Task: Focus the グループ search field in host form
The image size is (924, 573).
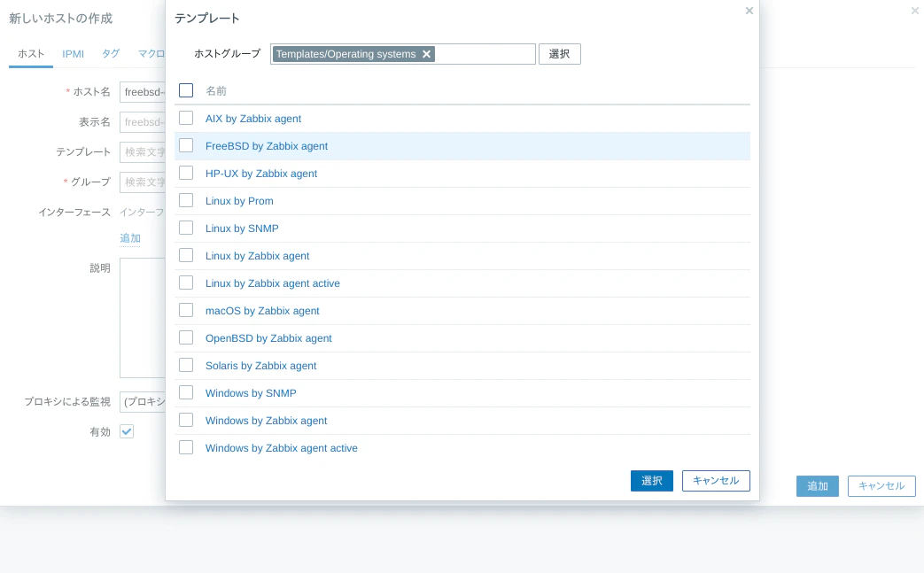Action: tap(143, 182)
